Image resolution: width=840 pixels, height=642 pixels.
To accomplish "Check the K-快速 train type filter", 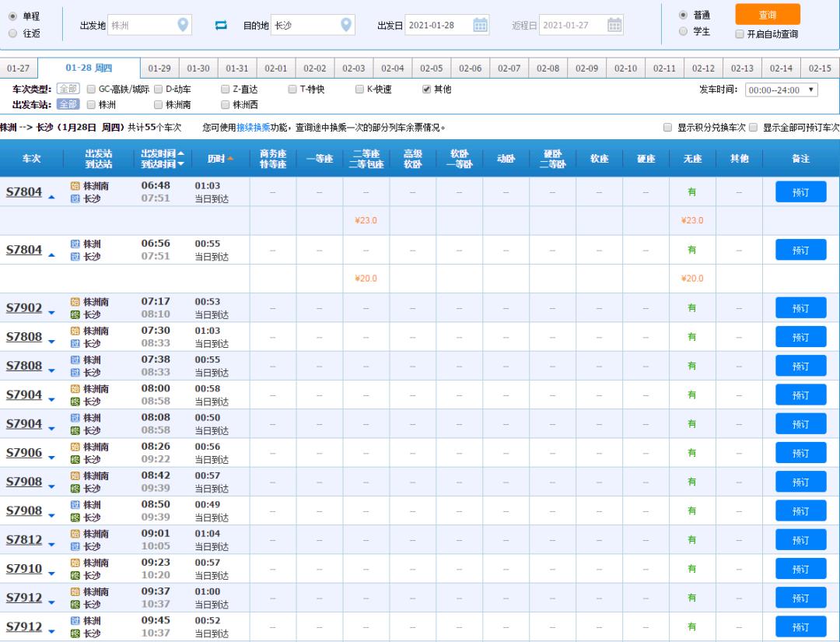I will point(359,89).
